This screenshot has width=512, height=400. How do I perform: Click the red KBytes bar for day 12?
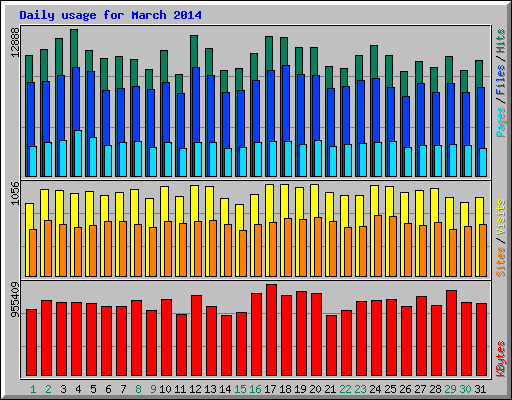196,335
